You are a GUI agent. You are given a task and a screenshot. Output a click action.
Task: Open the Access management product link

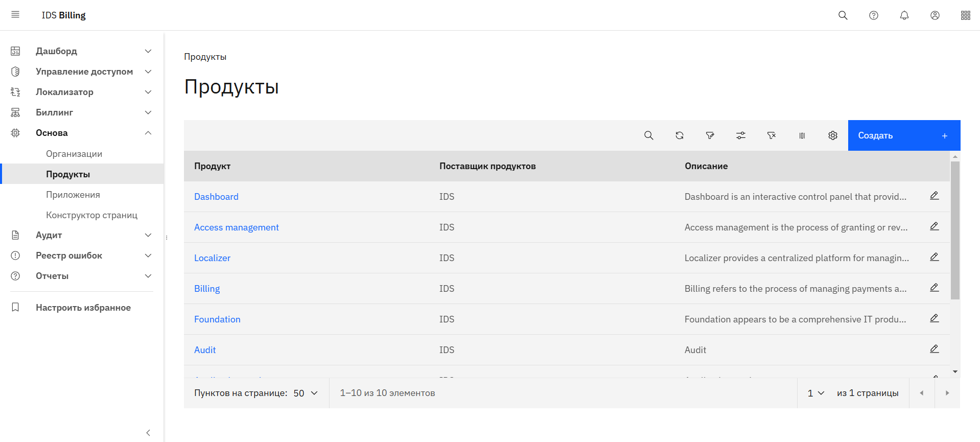[236, 227]
